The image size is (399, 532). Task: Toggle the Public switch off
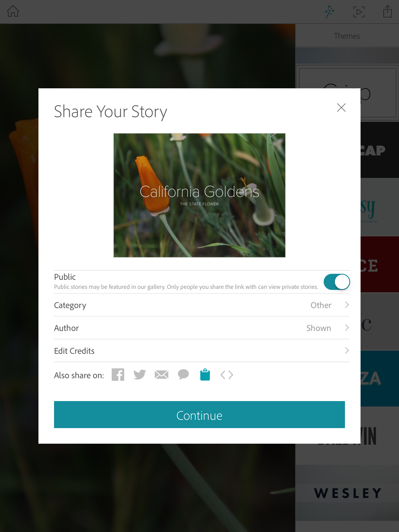[x=337, y=282]
